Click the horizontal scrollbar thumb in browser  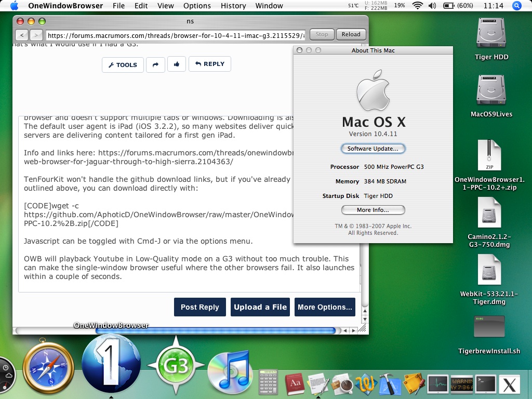pyautogui.click(x=216, y=330)
